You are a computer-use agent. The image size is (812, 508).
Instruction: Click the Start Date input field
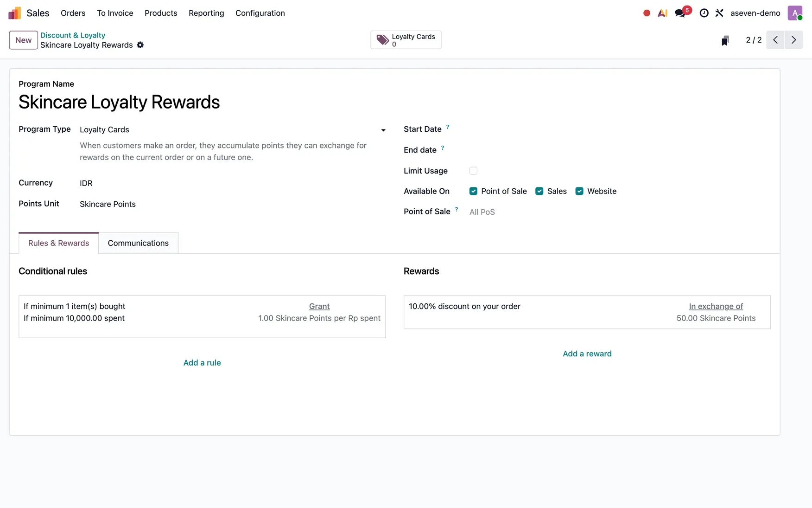620,129
